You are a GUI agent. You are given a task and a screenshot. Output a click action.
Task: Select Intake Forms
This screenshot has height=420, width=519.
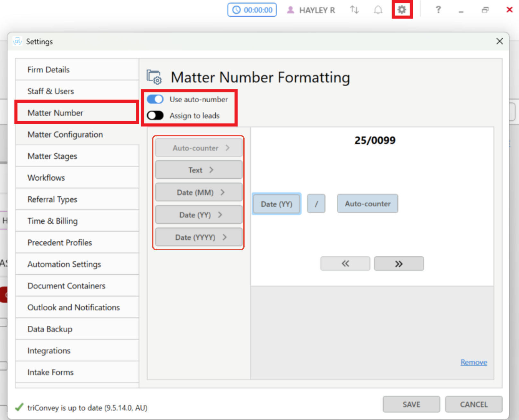[x=77, y=372]
